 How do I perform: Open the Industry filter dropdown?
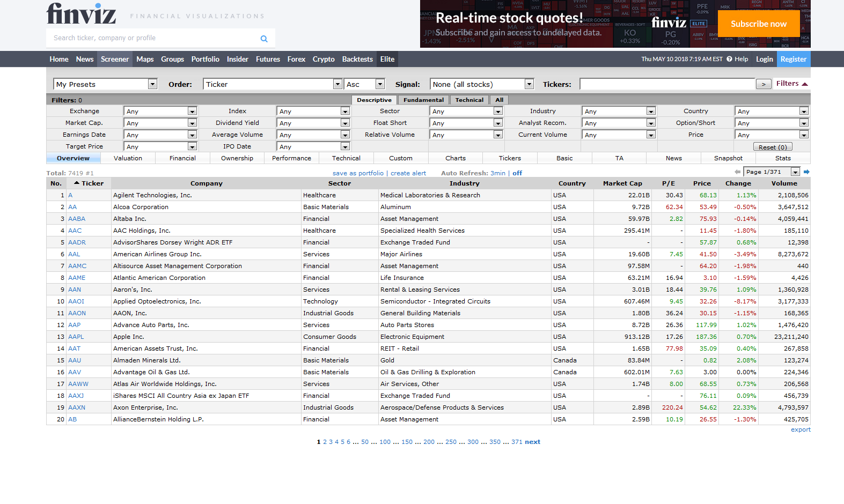coord(619,111)
